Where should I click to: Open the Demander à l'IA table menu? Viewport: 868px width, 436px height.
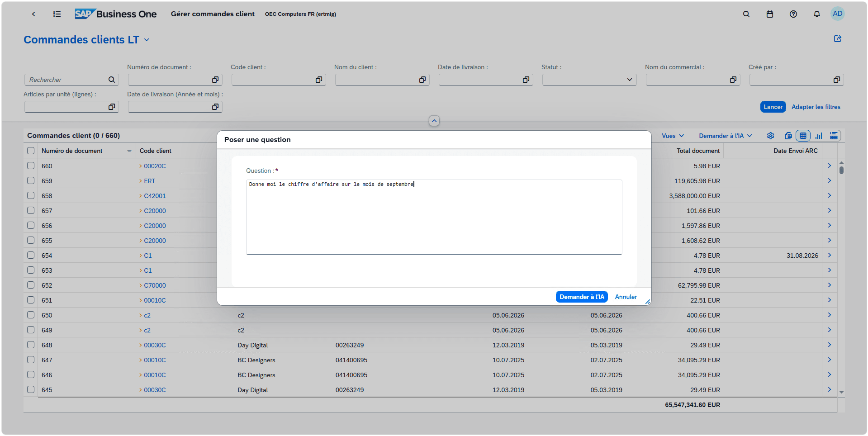(x=725, y=136)
